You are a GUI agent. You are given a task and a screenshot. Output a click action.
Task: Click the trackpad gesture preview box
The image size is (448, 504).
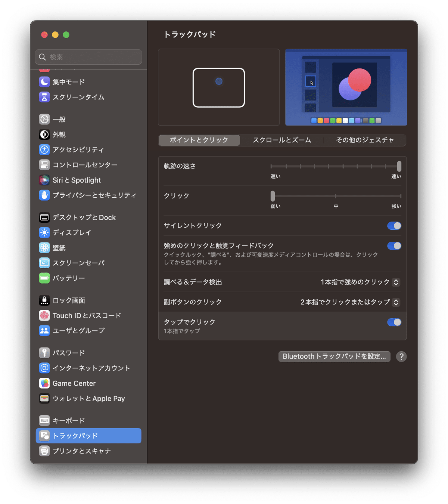(x=219, y=87)
